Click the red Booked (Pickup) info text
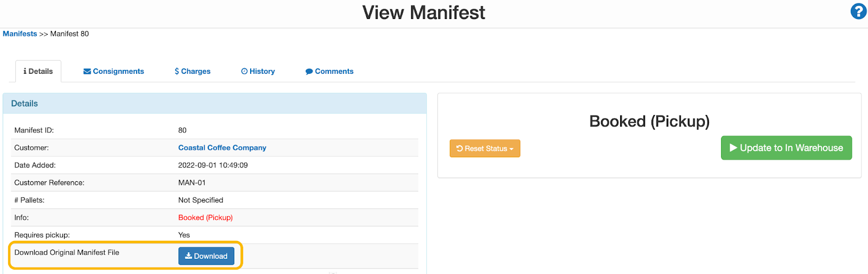This screenshot has height=274, width=868. pos(205,218)
